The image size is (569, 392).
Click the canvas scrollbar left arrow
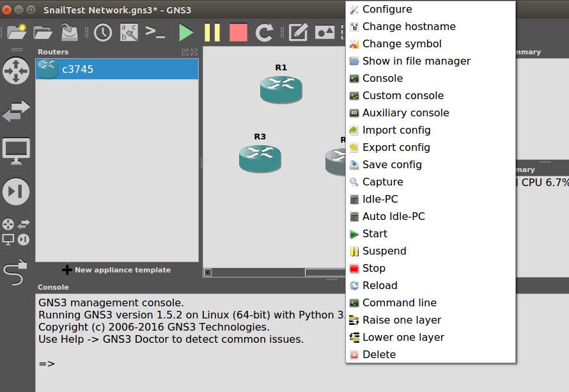point(208,272)
